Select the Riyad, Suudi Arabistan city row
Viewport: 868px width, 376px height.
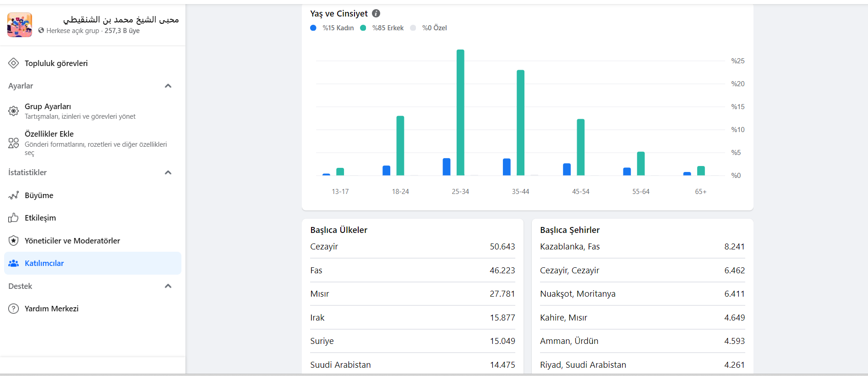pos(643,365)
